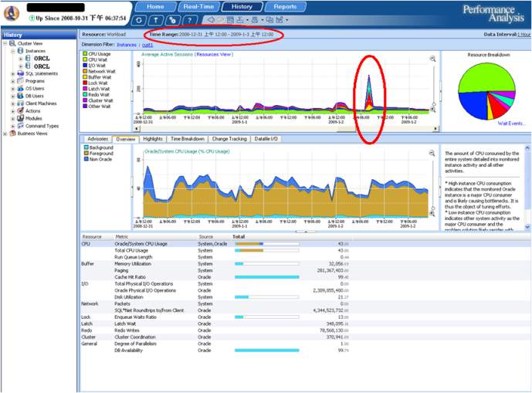Image resolution: width=532 pixels, height=393 pixels.
Task: Click the Actions icon in History tree
Action: (x=20, y=110)
